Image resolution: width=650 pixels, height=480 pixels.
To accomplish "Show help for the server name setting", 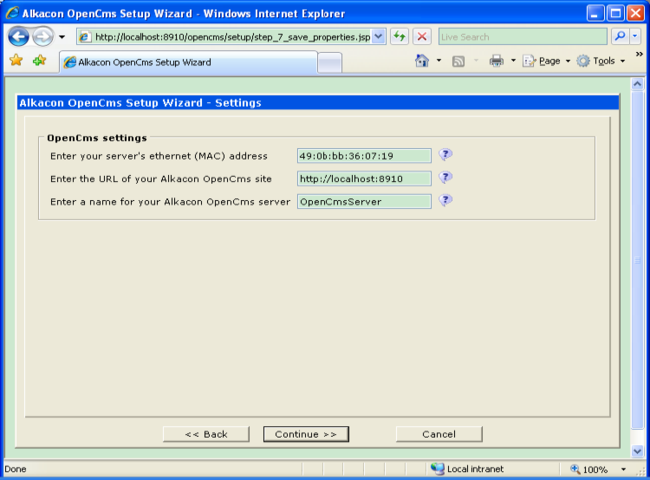I will 445,200.
